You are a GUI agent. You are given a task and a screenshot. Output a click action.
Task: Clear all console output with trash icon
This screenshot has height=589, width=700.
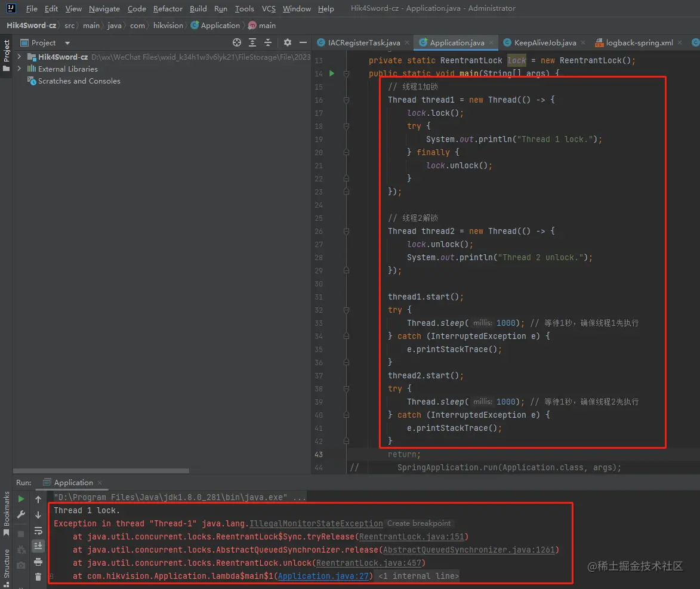pos(38,577)
